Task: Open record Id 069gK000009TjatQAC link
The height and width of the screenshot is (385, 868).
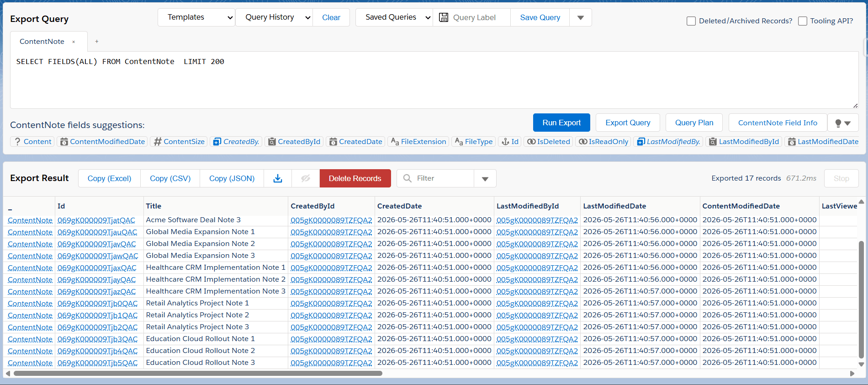Action: click(96, 220)
